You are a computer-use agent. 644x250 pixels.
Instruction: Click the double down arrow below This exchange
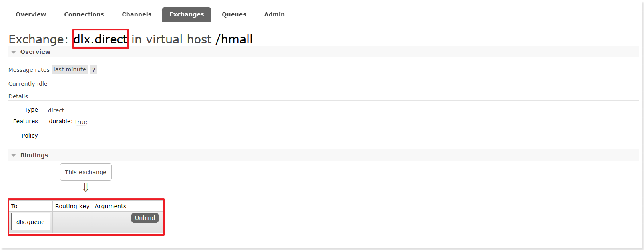pos(86,187)
